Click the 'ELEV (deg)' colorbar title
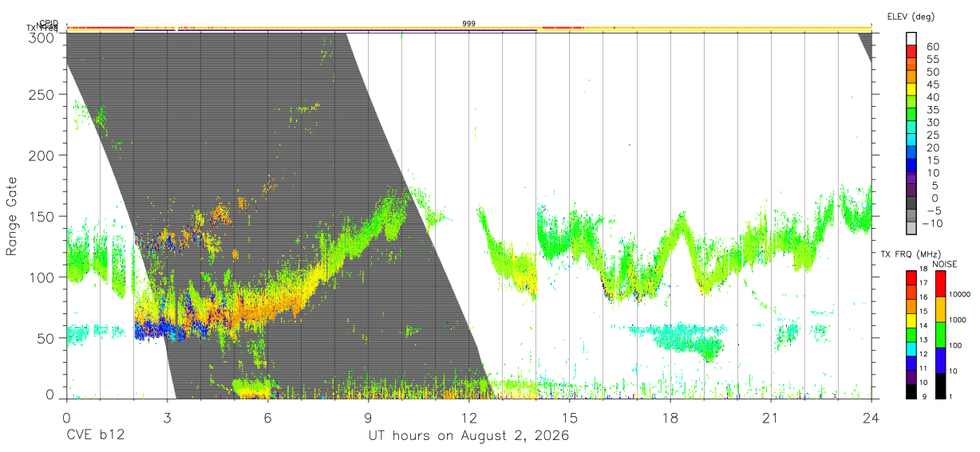 (x=911, y=16)
